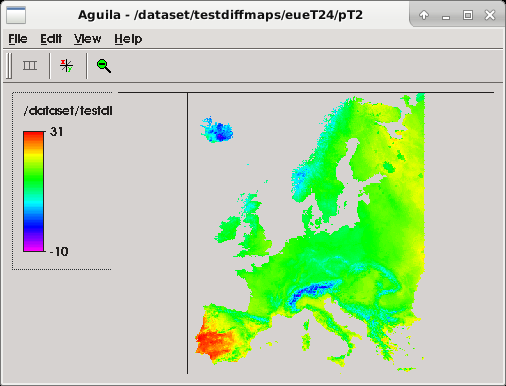
Task: Click the toolbar drag handle
Action: tap(9, 65)
